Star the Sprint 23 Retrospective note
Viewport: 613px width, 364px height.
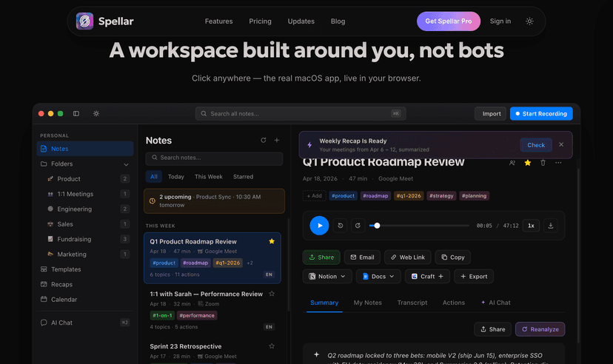pos(272,346)
